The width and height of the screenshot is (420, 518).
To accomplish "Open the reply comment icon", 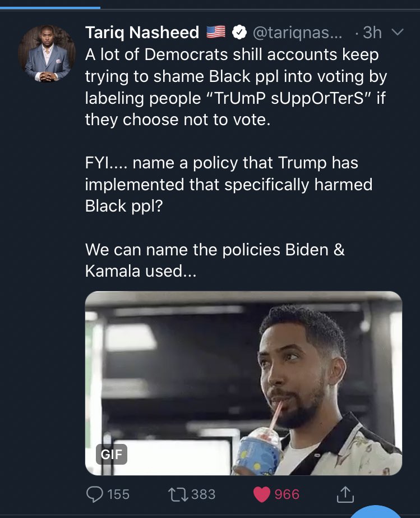I will tap(94, 494).
